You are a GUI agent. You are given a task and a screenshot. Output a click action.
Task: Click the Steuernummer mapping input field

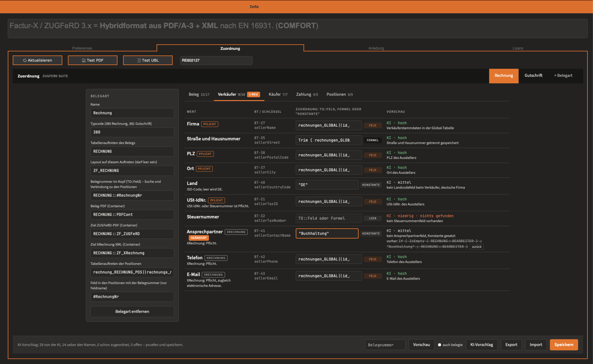coord(329,218)
